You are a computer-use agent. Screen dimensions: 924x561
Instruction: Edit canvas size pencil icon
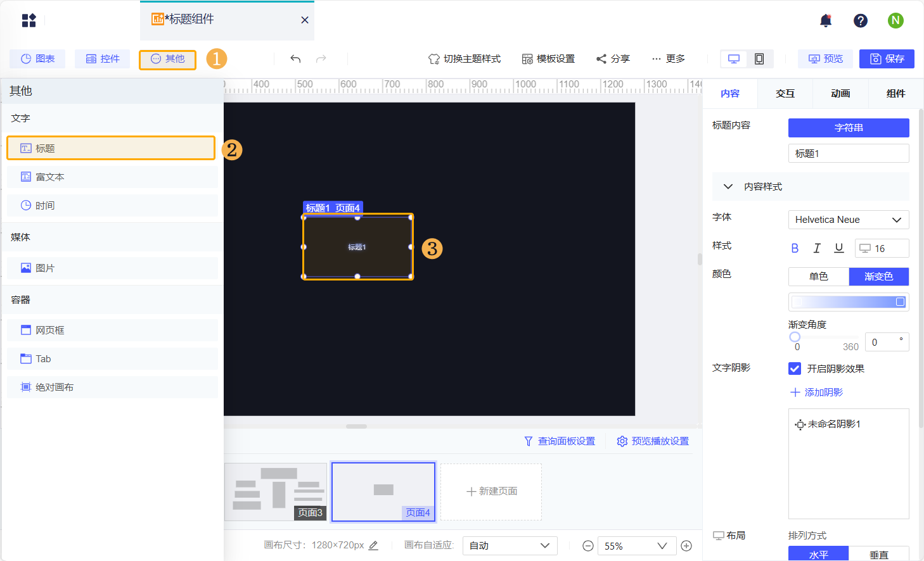coord(373,545)
